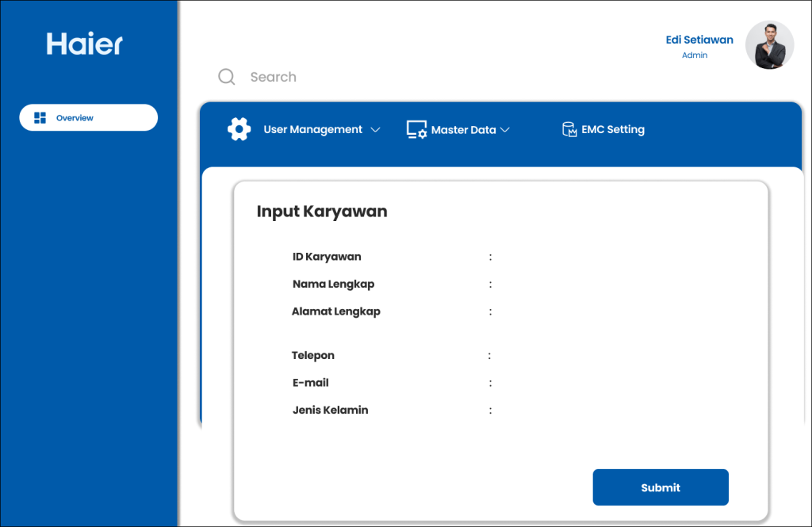Click the Master Data monitor icon
The height and width of the screenshot is (527, 812).
tap(416, 129)
